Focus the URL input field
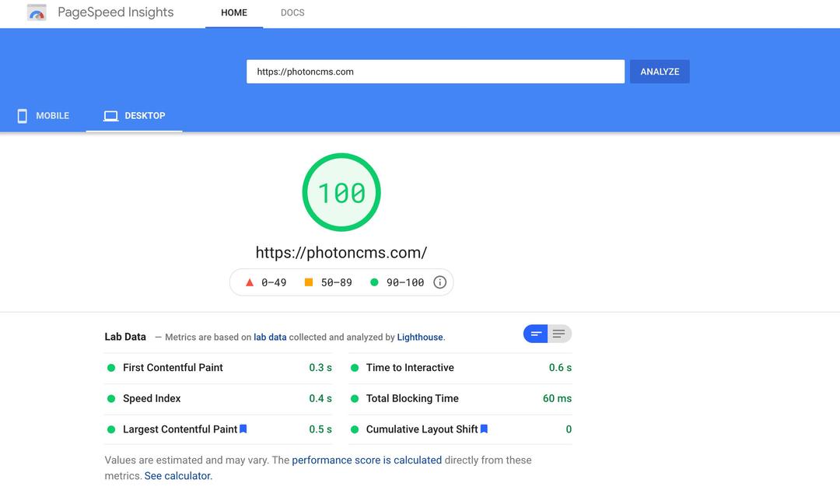Screen dimensions: 840x504 (436, 72)
